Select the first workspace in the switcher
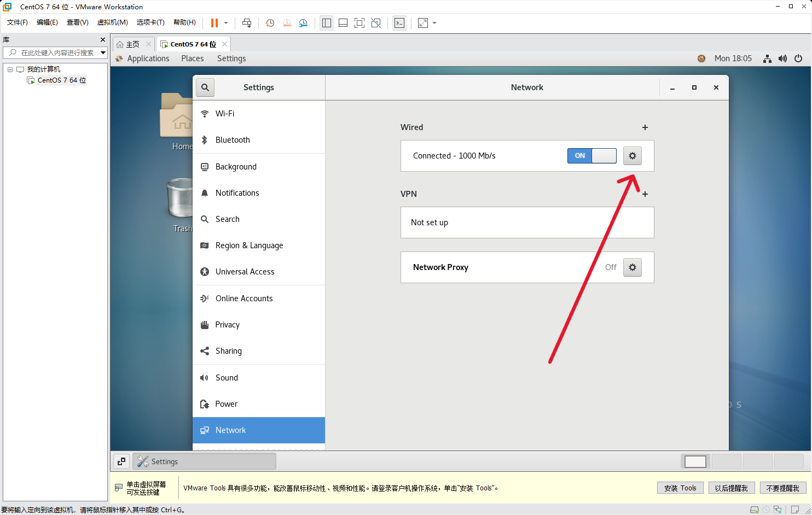Image resolution: width=812 pixels, height=515 pixels. [x=695, y=461]
